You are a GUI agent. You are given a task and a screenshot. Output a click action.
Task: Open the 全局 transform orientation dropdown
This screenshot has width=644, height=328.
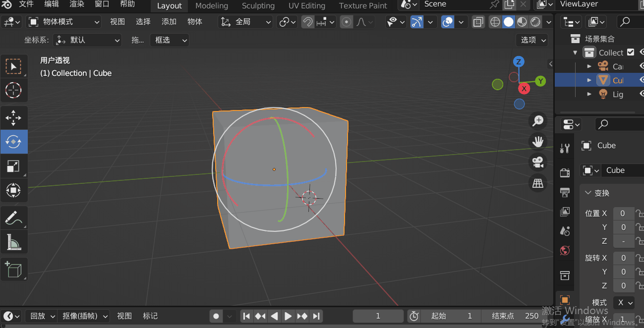pos(246,22)
